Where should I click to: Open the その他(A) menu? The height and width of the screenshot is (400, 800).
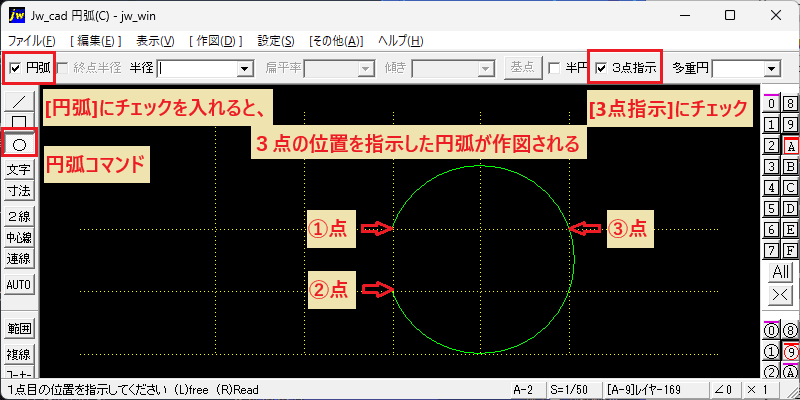(x=336, y=41)
